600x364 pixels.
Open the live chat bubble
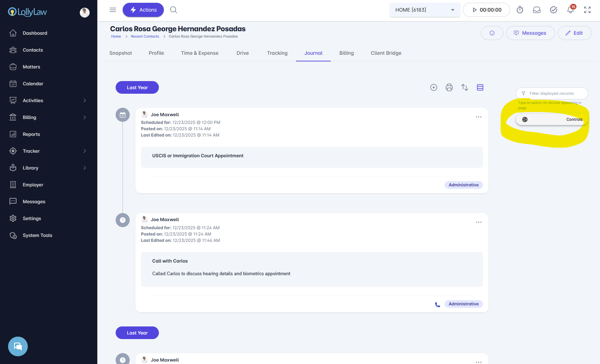(x=18, y=346)
